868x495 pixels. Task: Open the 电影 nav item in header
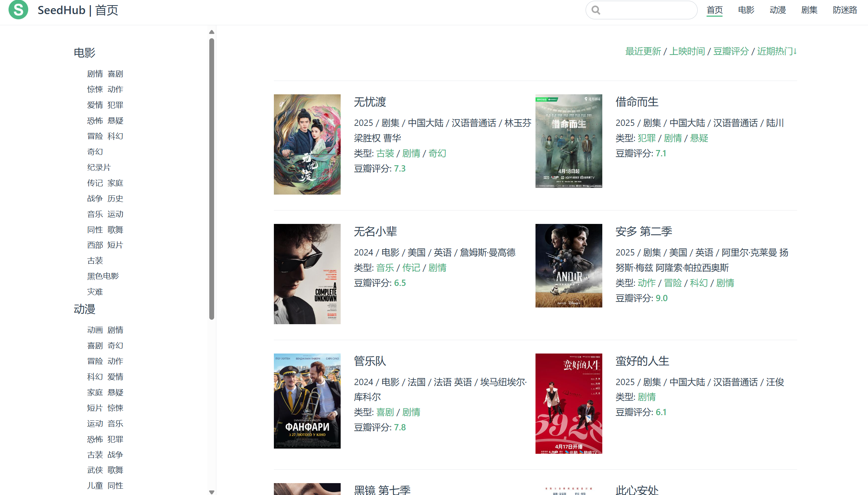point(746,10)
